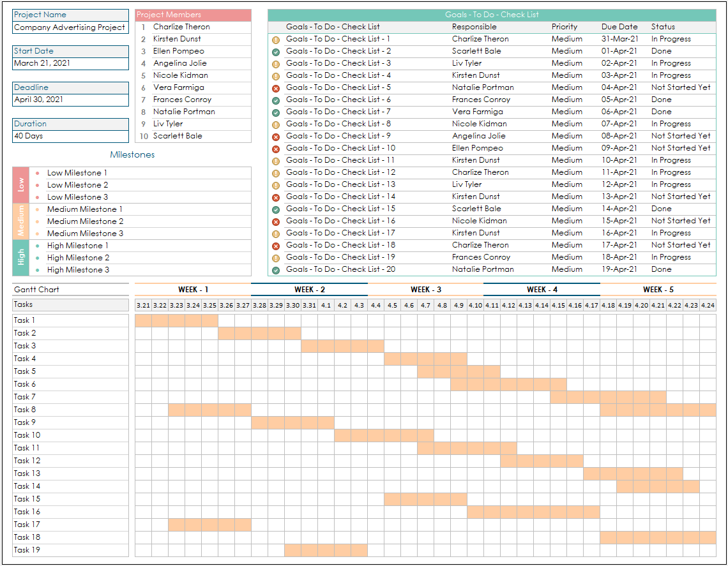
Task: Toggle the status marker on Check List - 7
Action: pyautogui.click(x=276, y=111)
